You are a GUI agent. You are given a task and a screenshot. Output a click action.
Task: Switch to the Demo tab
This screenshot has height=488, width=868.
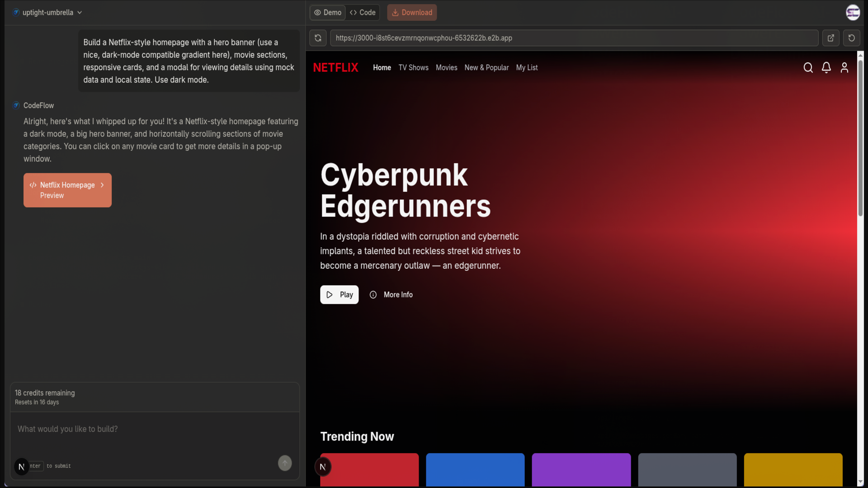click(328, 13)
